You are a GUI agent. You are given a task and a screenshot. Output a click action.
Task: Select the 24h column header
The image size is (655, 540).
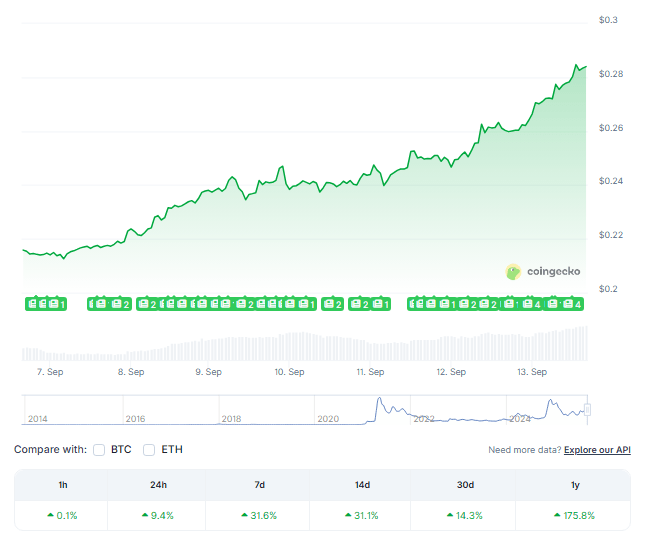(x=157, y=484)
